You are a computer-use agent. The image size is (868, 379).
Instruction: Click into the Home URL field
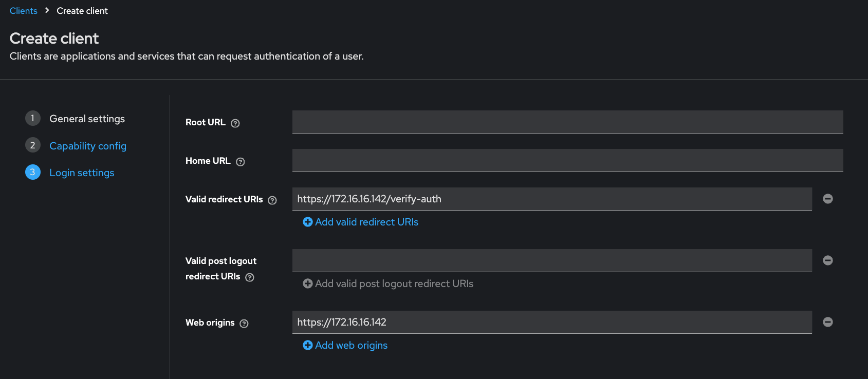point(567,160)
